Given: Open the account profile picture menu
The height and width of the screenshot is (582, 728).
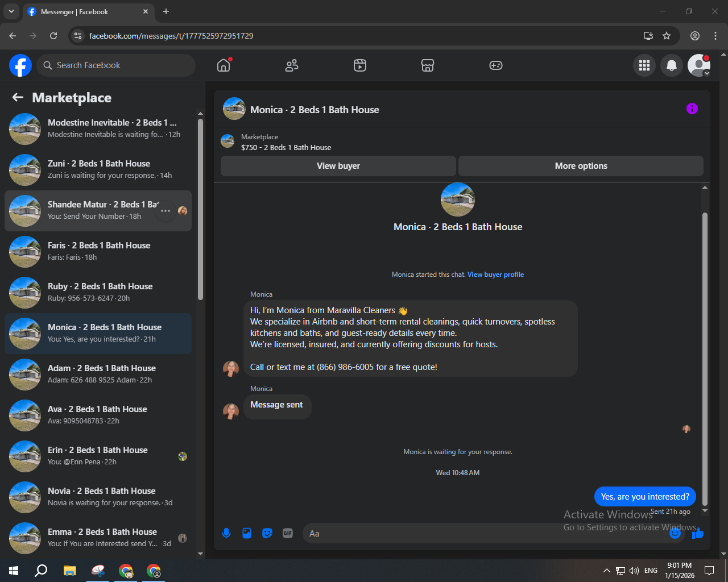Looking at the screenshot, I should click(x=699, y=65).
